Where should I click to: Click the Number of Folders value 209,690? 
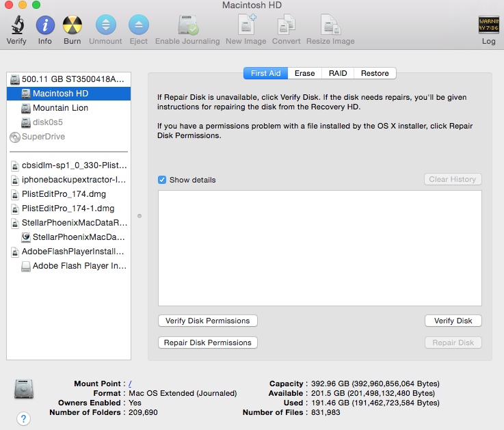pos(143,412)
